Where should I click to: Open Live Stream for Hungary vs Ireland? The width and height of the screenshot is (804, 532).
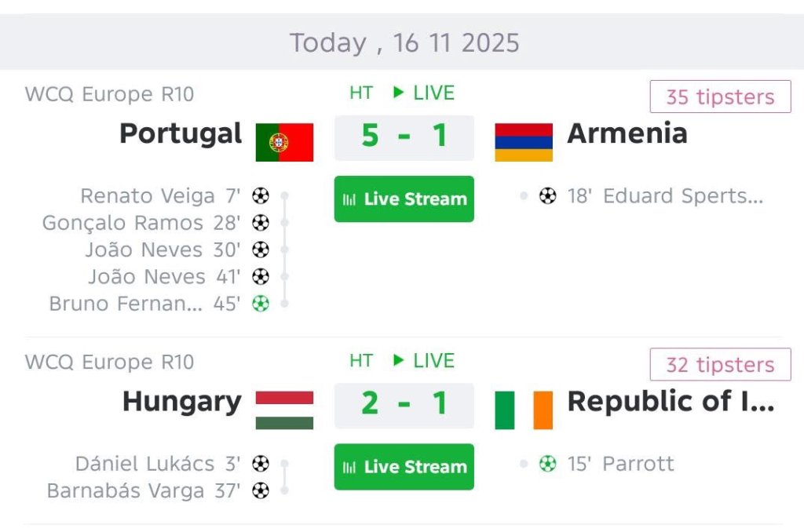[x=404, y=467]
